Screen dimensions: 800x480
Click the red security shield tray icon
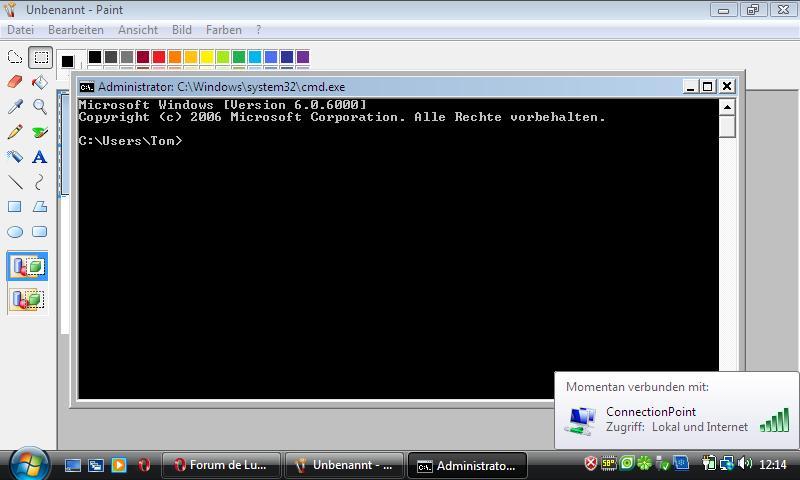pyautogui.click(x=591, y=463)
